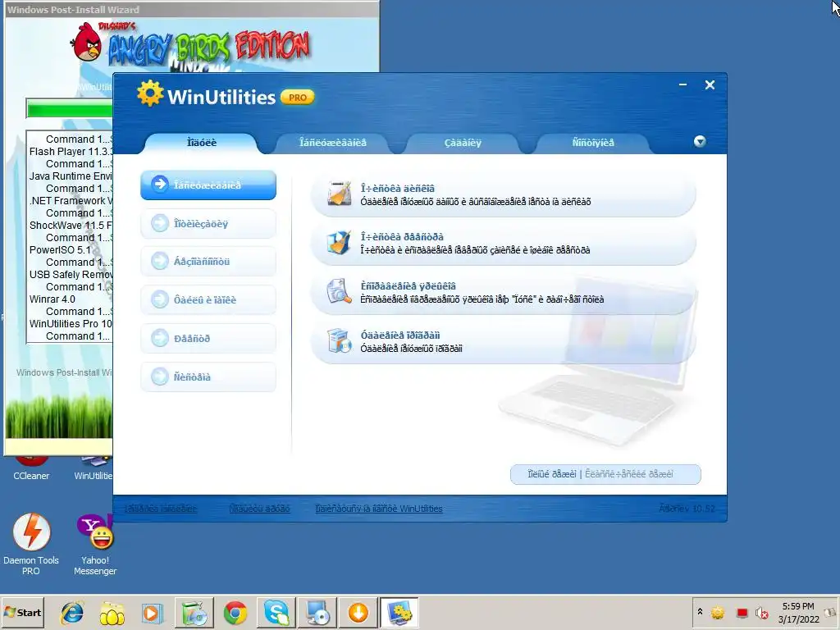Screen dimensions: 840x630
Task: Open the program uninstaller item with software box icon
Action: coord(503,342)
